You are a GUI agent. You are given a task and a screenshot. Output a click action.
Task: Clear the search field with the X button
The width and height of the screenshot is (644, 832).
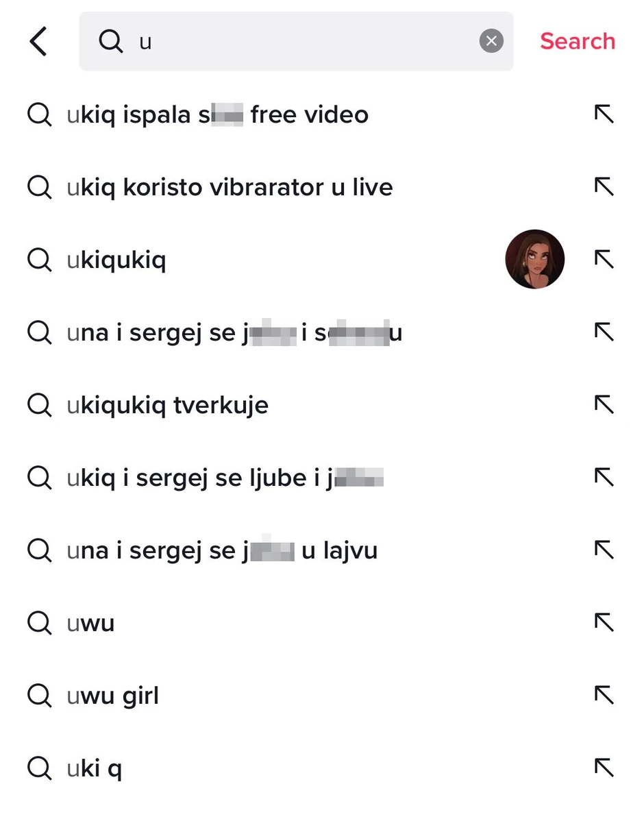(491, 40)
